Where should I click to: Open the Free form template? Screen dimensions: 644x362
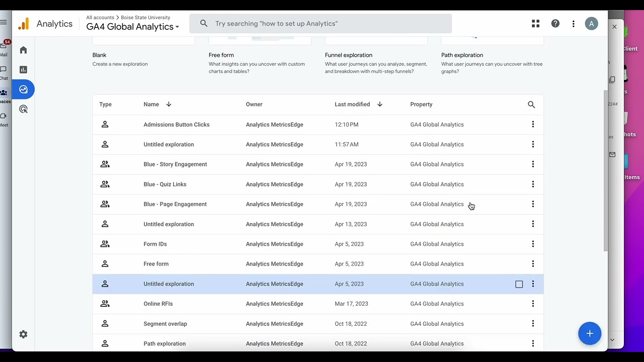[260, 55]
